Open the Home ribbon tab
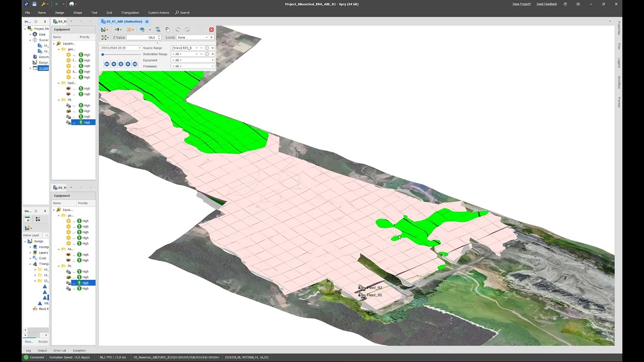The height and width of the screenshot is (362, 644). (42, 13)
